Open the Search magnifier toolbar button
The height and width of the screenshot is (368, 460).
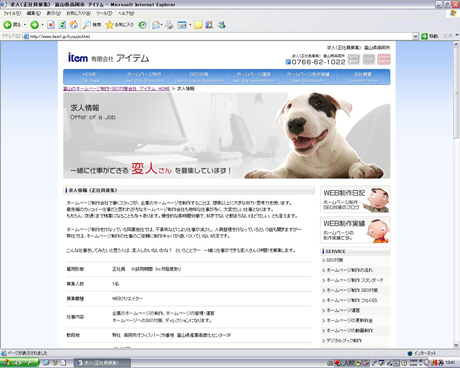92,25
